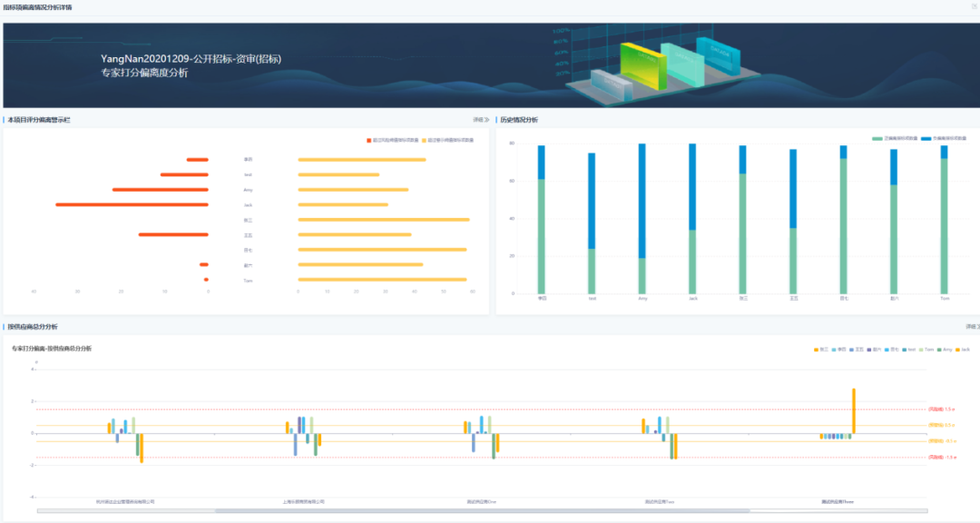Click 张三's yellow bar in warning chart
Viewport: 980px width, 523px height.
point(383,220)
